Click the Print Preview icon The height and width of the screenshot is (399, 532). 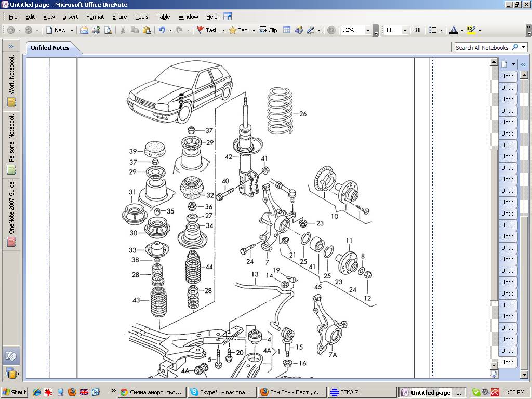108,30
